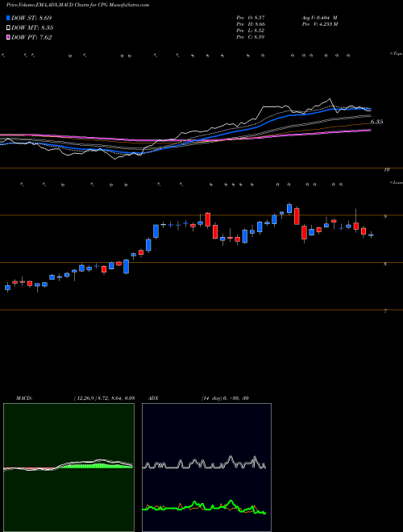Click the 'Avg V: 6.404 M' value

point(319,18)
